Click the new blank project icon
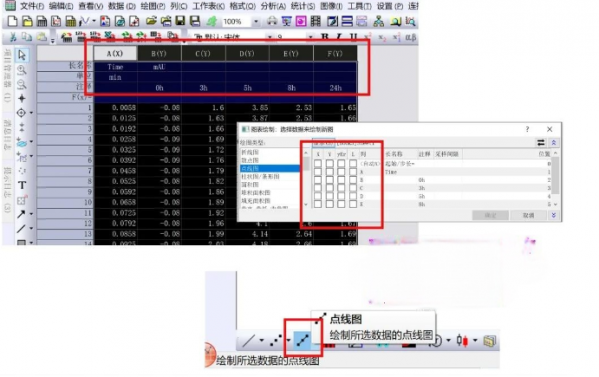The image size is (599, 377). click(x=12, y=21)
